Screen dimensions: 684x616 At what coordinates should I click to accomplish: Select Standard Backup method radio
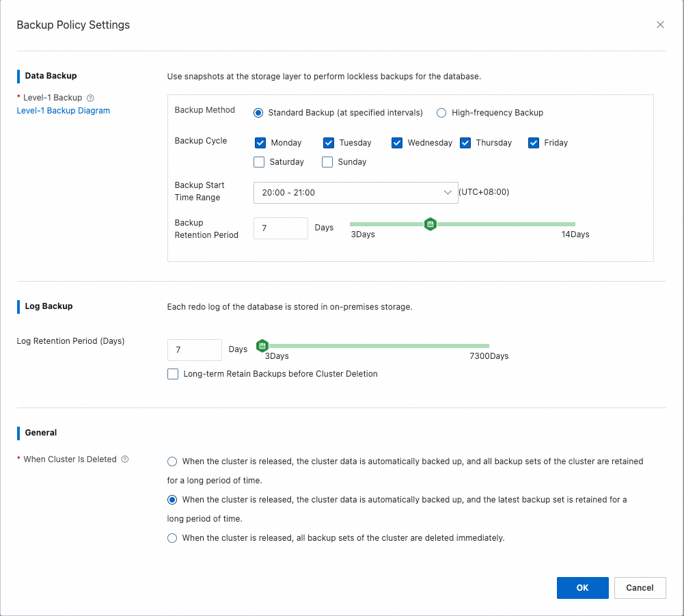click(258, 113)
